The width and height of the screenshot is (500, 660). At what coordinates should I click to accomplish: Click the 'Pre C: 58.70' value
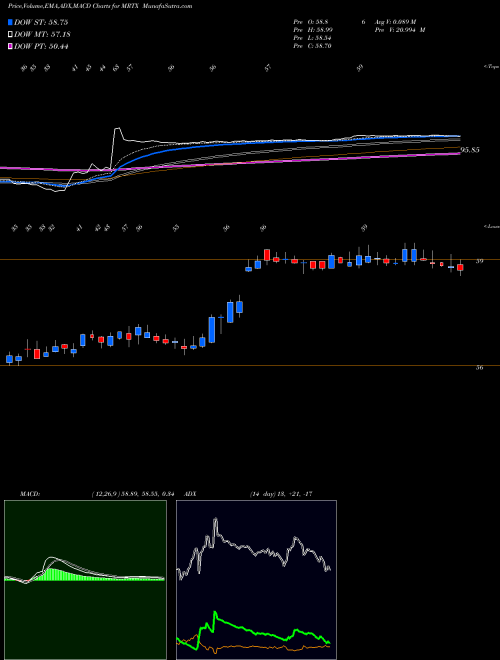point(313,46)
